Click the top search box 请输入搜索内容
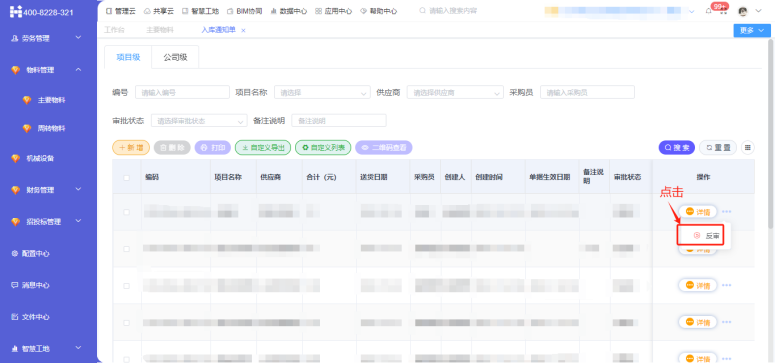Image resolution: width=775 pixels, height=364 pixels. 453,11
